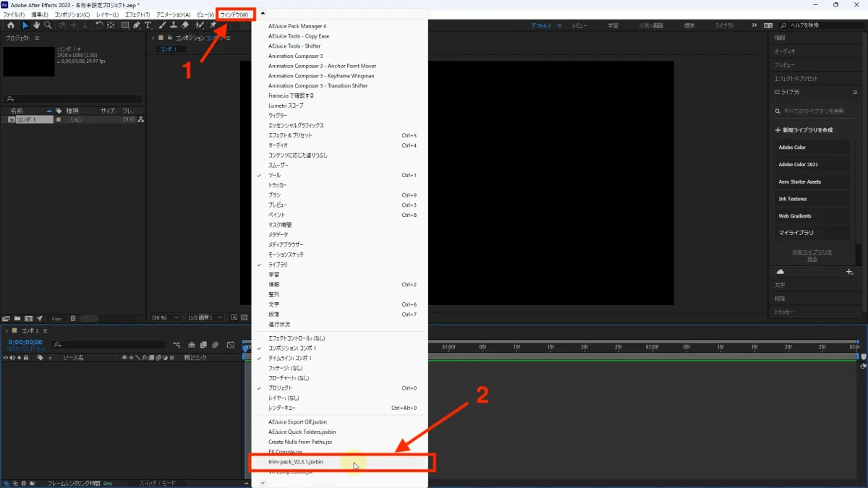This screenshot has width=868, height=488.
Task: Click the 8 bpc color depth indicator
Action: click(56, 318)
